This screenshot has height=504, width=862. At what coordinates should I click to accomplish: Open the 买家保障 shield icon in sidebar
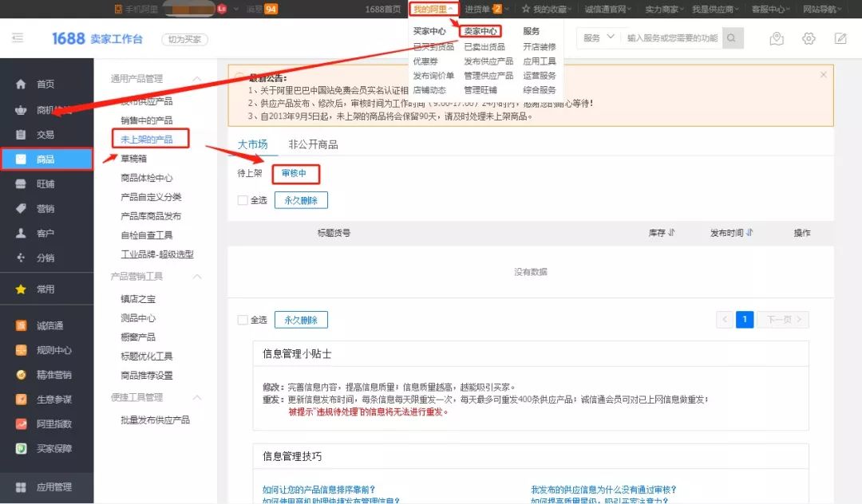click(21, 448)
